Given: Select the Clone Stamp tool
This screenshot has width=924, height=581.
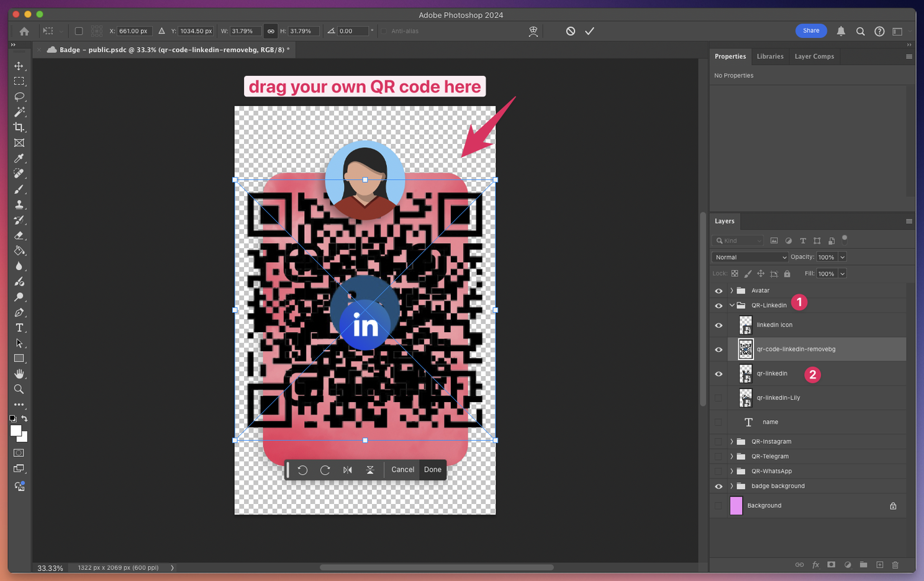Looking at the screenshot, I should click(x=19, y=204).
